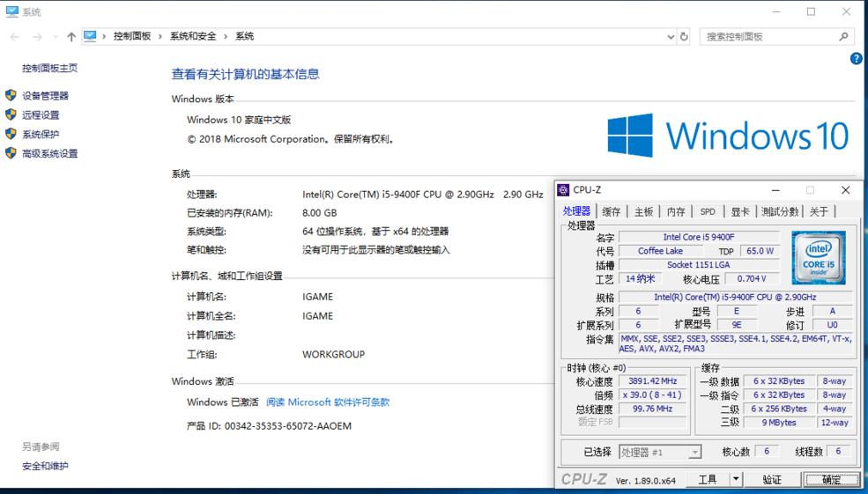
Task: Open help with the blue question mark
Action: [x=856, y=59]
